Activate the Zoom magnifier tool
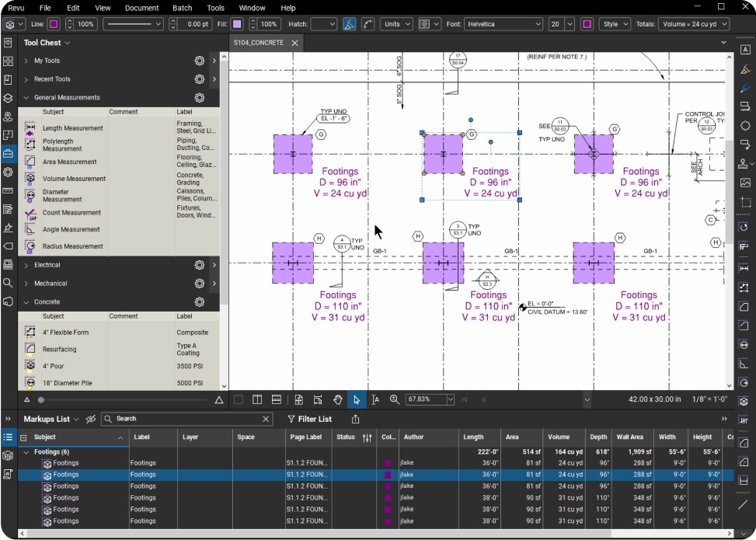The image size is (756, 540). tap(395, 399)
